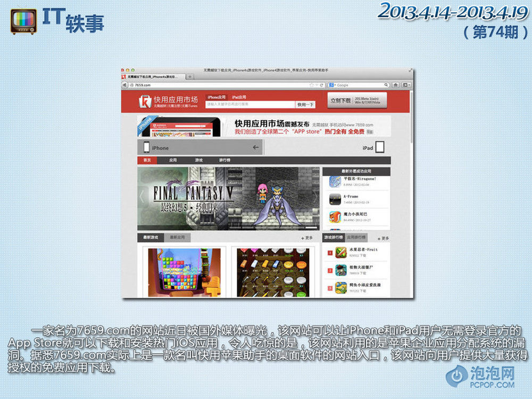Click the browser back arrow button
The height and width of the screenshot is (399, 532).
pyautogui.click(x=124, y=85)
